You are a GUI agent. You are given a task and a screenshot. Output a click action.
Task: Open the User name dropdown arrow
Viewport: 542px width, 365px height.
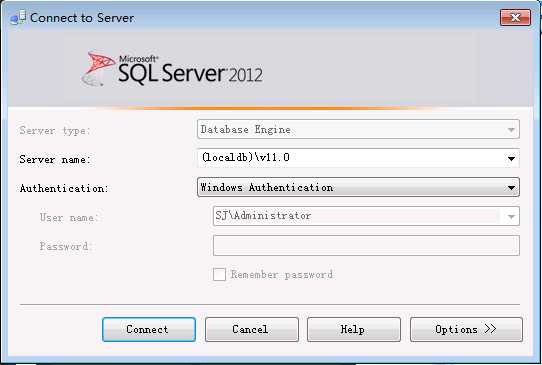(x=511, y=216)
